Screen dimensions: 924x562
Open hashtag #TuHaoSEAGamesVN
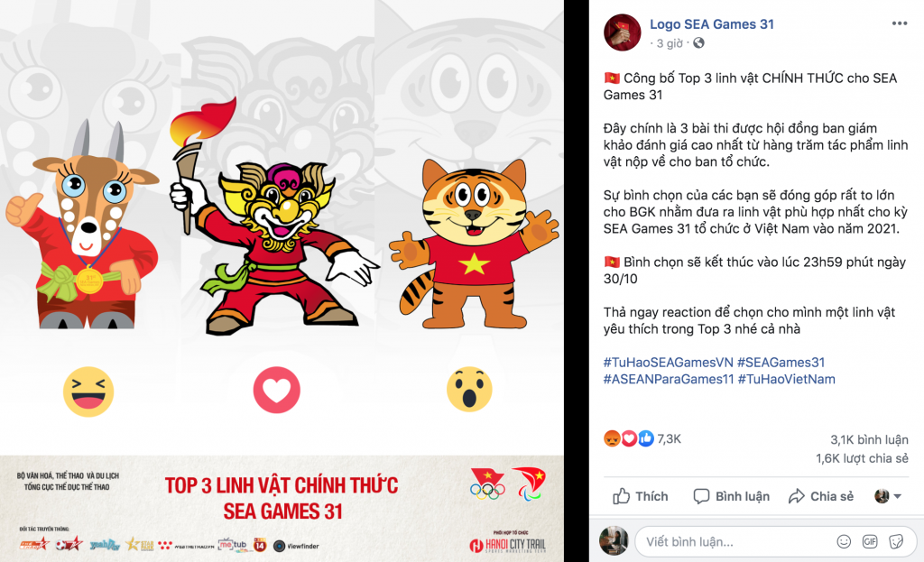point(668,363)
